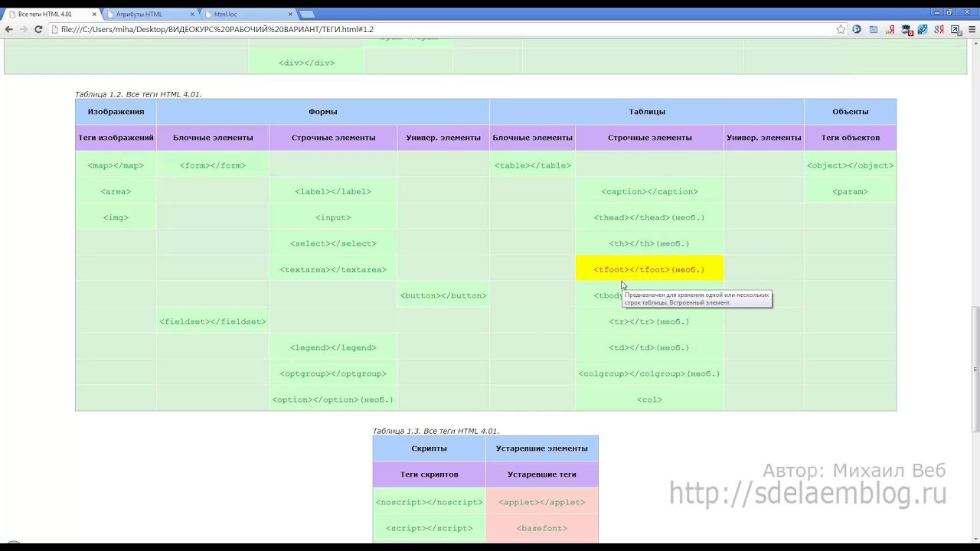The image size is (980, 551).
Task: Click the <textarea></textarea> cell
Action: point(333,269)
